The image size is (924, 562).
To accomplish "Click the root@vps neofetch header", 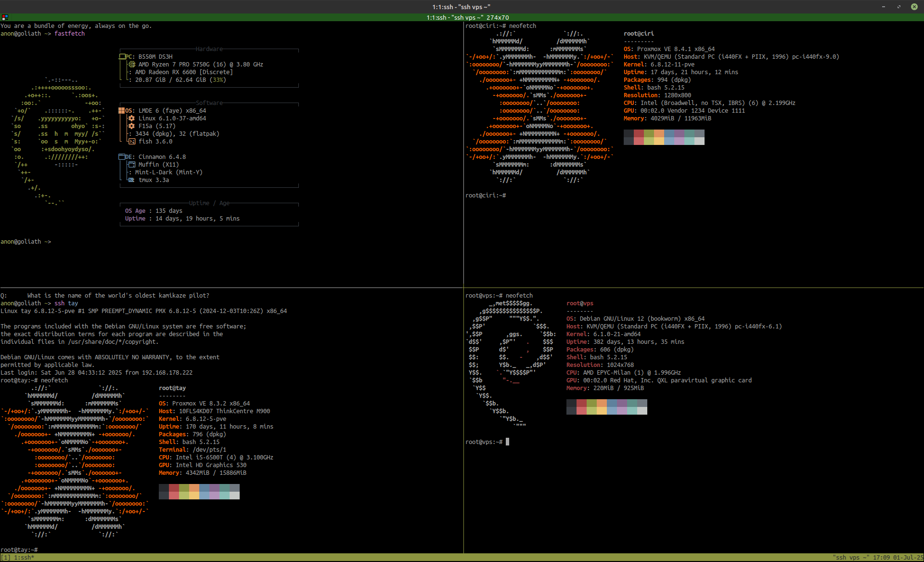I will pyautogui.click(x=580, y=303).
